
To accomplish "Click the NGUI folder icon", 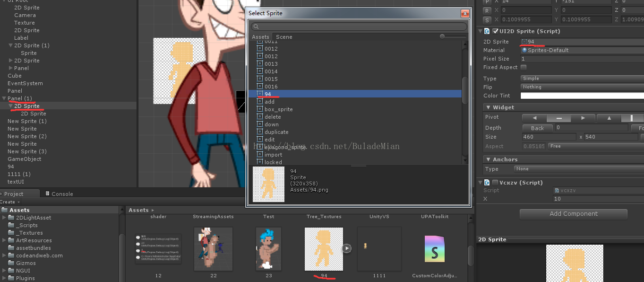I will point(11,271).
